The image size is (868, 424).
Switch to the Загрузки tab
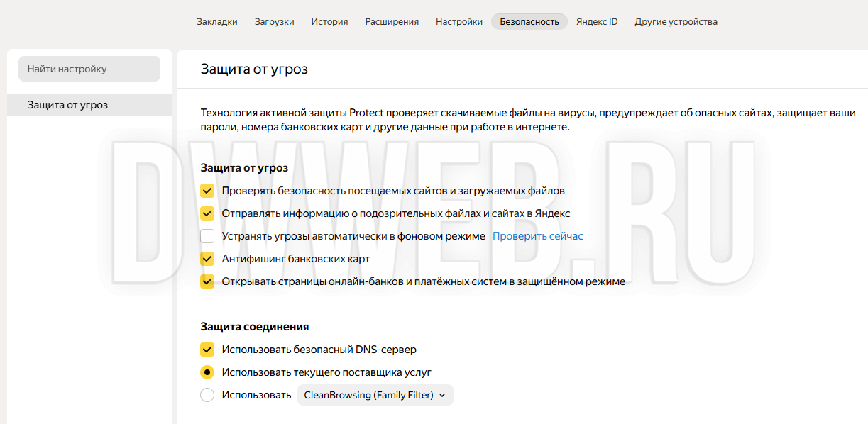tap(275, 21)
